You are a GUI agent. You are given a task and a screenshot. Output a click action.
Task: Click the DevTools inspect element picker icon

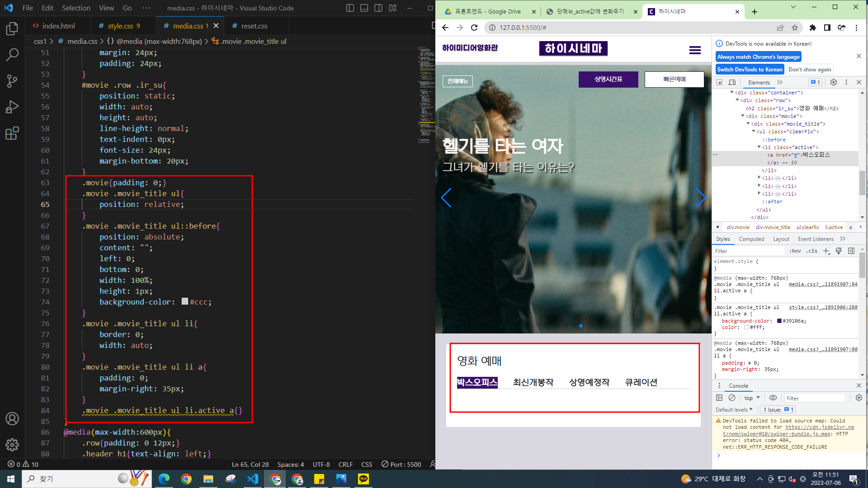click(x=719, y=82)
